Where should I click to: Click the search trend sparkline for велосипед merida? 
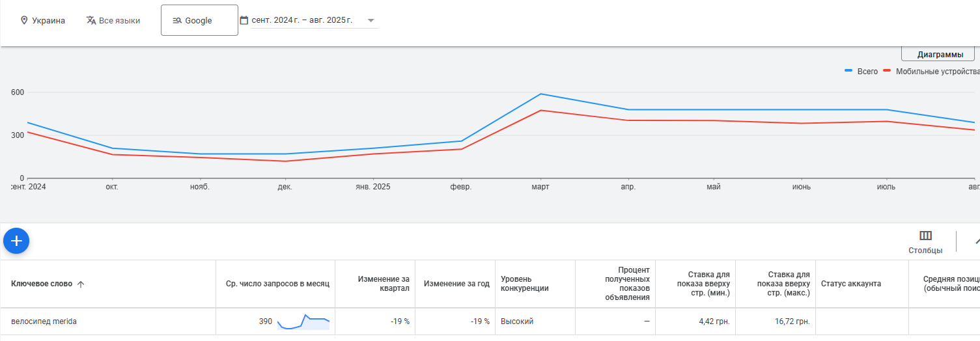point(303,321)
